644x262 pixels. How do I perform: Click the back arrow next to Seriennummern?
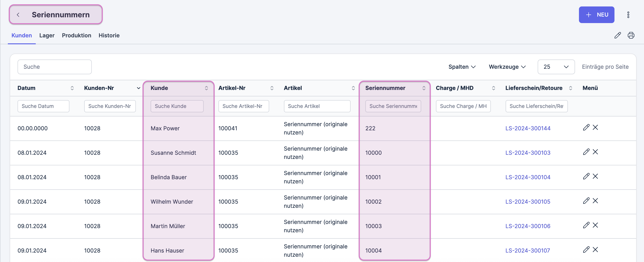pos(18,15)
